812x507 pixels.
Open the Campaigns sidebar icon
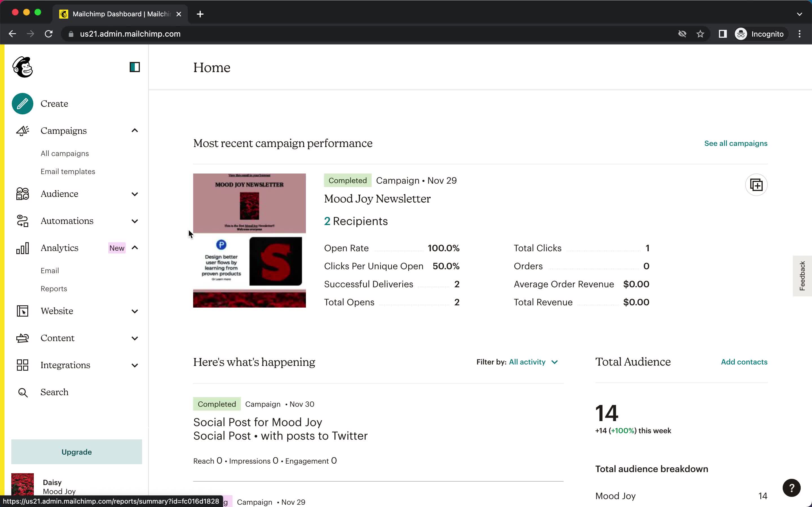(x=22, y=130)
